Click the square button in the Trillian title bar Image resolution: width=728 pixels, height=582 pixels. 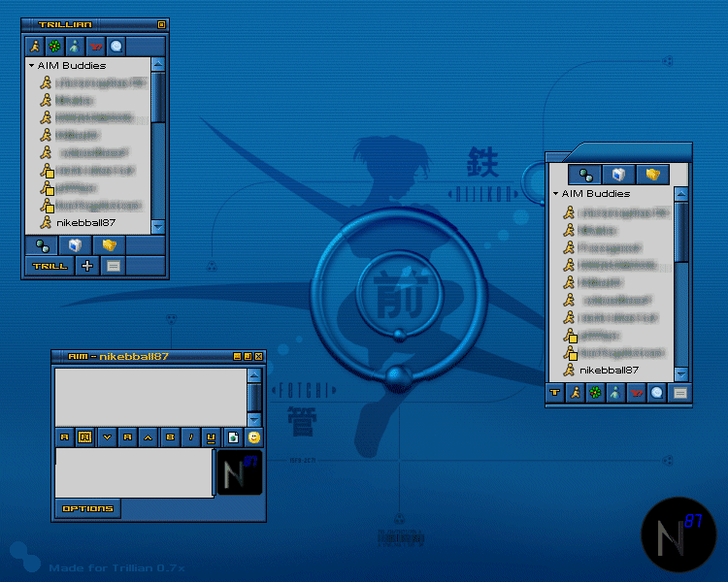[x=161, y=24]
